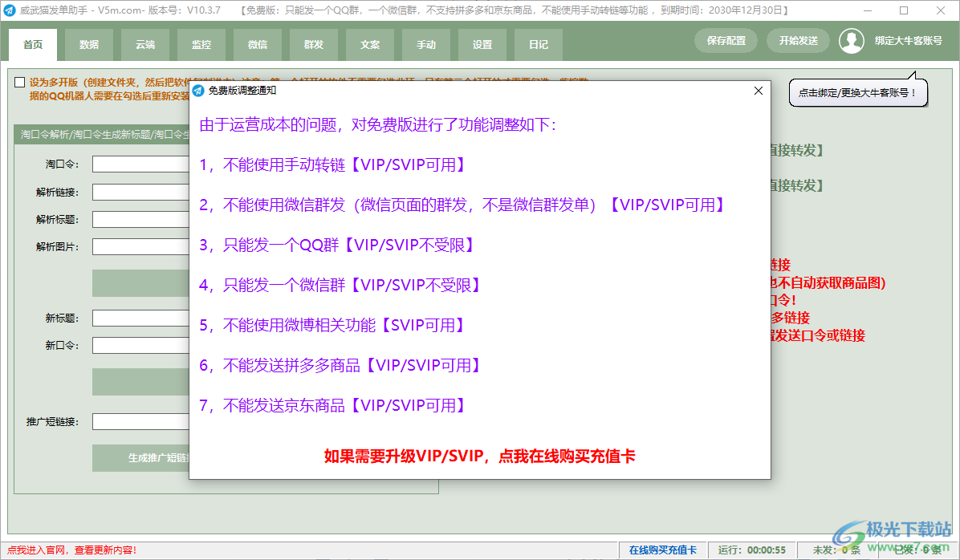Click 在线购买充值卡 in status bar
This screenshot has height=560, width=960.
pos(662,550)
